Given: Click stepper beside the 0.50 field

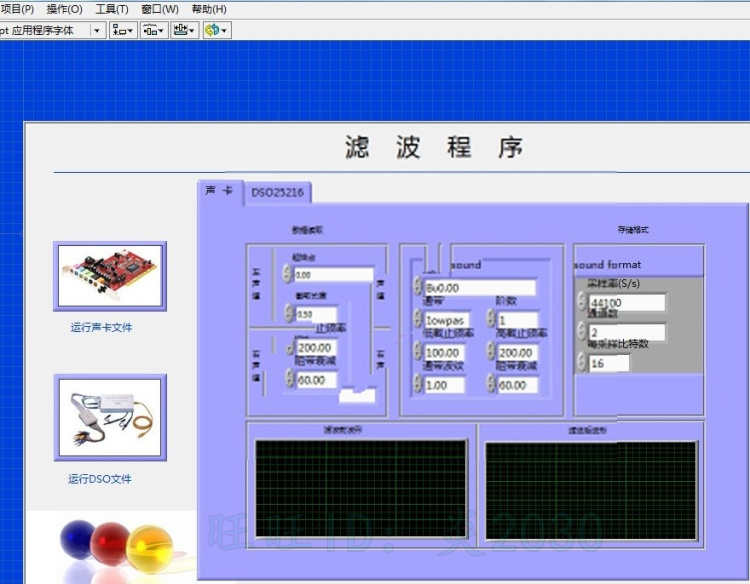Looking at the screenshot, I should [289, 314].
